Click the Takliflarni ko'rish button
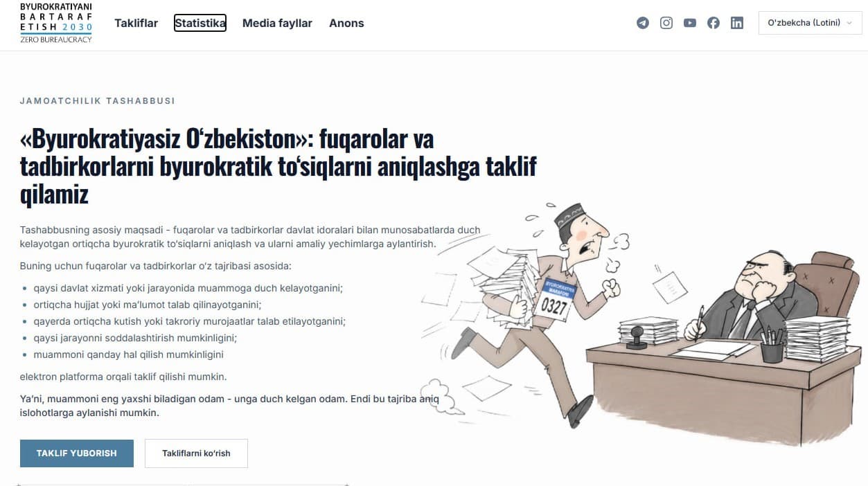 coord(196,453)
